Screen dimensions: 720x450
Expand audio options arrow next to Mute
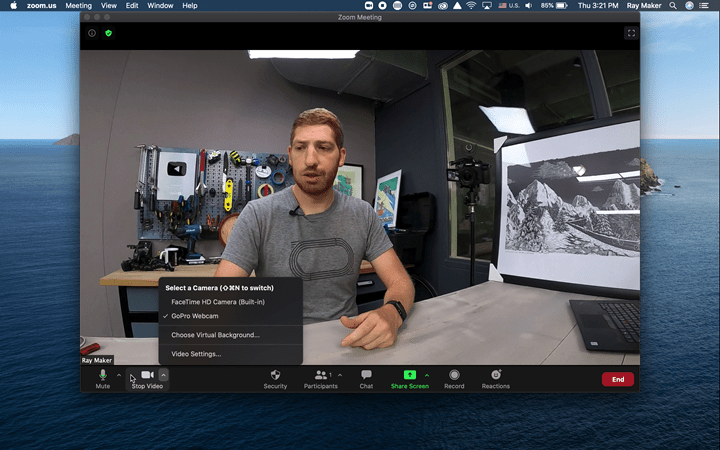(119, 375)
